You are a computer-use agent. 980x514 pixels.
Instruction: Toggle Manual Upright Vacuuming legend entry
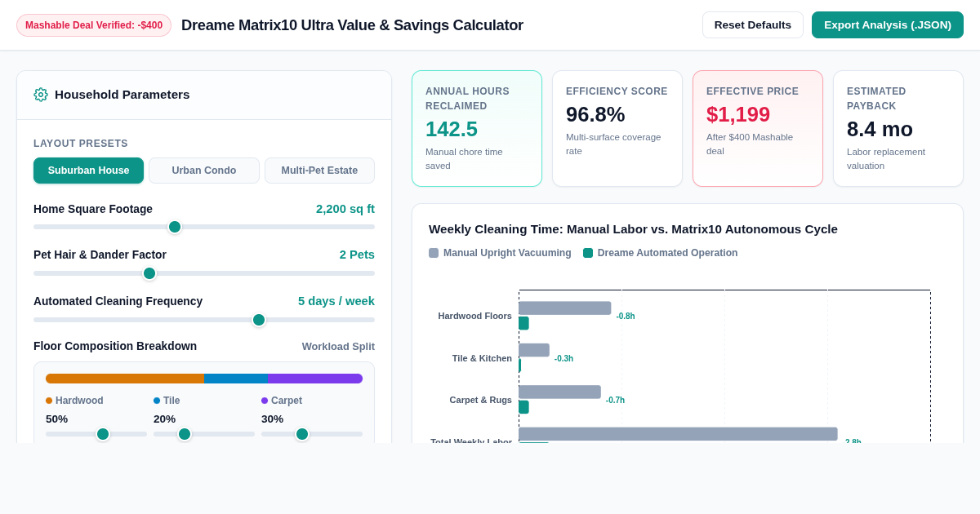point(500,253)
